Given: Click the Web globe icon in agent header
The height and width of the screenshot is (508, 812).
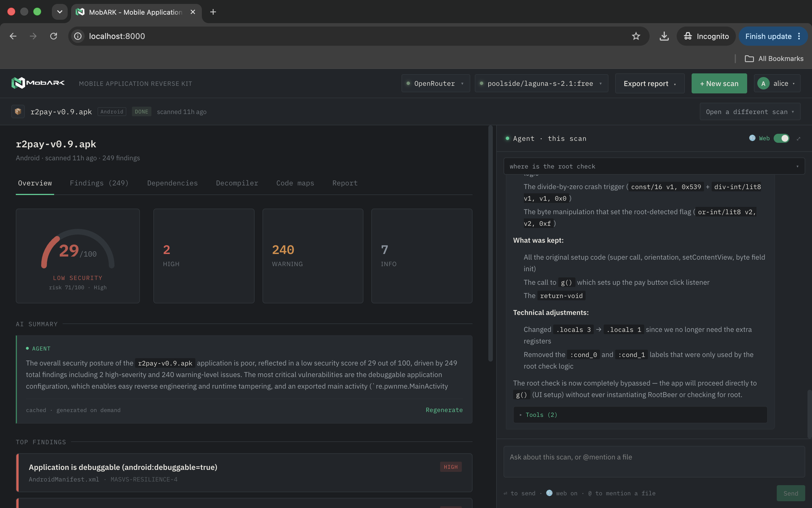Looking at the screenshot, I should click(x=752, y=138).
